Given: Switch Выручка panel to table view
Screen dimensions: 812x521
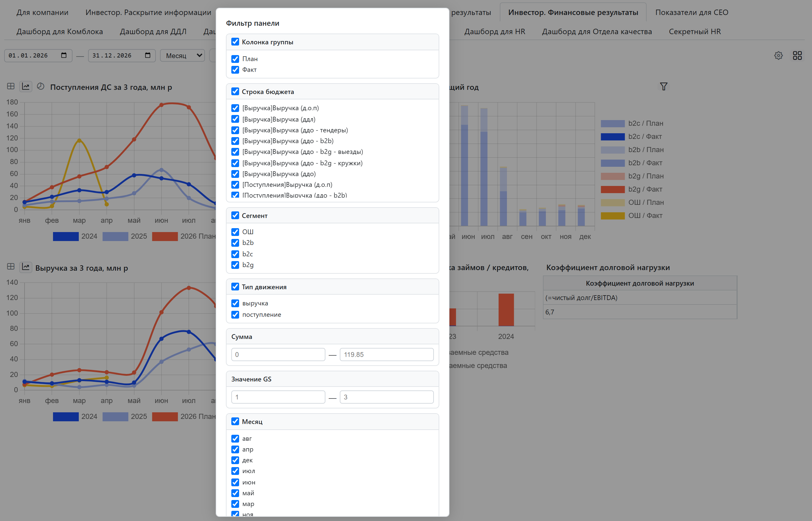Looking at the screenshot, I should click(x=11, y=266).
